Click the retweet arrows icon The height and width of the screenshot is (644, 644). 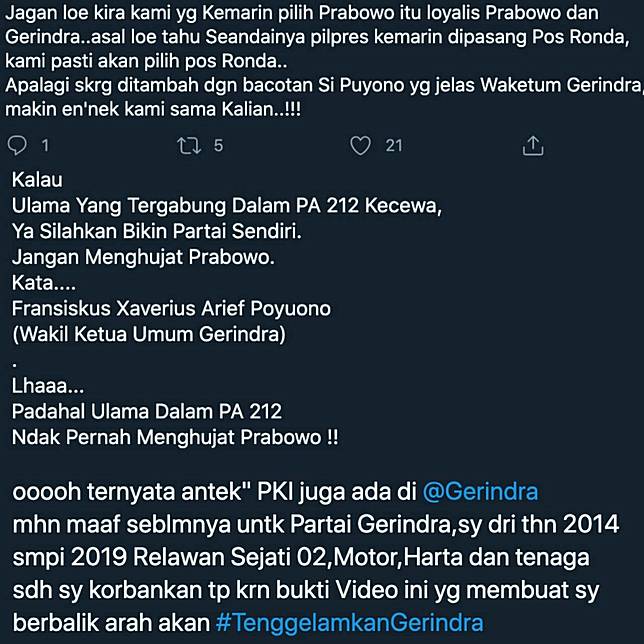click(189, 145)
